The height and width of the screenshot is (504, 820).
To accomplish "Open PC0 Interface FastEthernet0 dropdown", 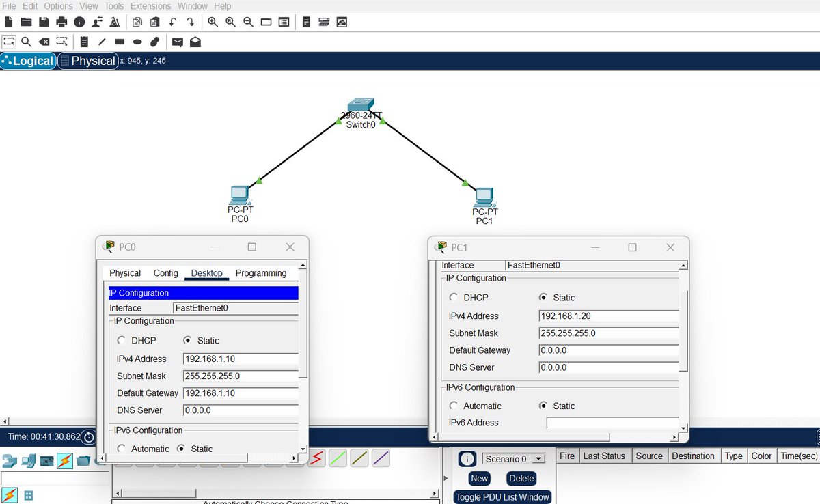I will 236,308.
